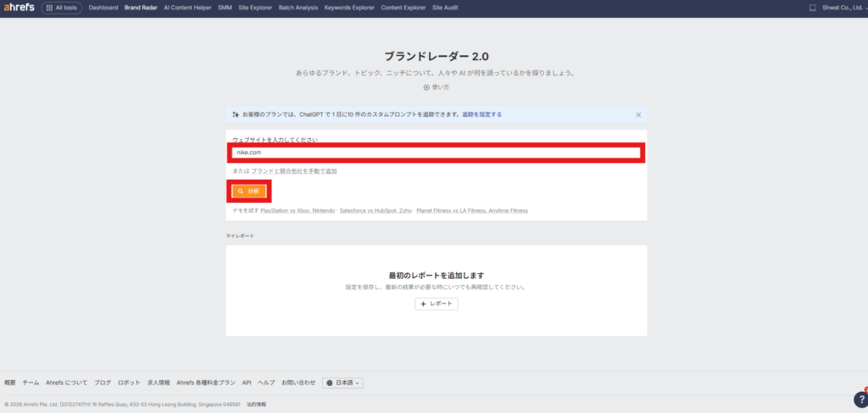
Task: Open 求人情報 footer link
Action: pos(159,382)
